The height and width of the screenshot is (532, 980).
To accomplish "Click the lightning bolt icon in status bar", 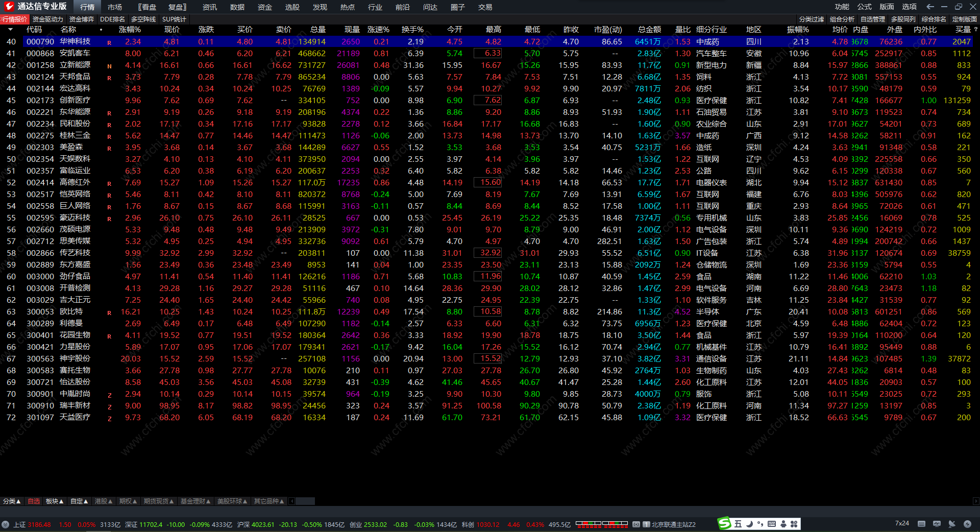I will pyautogui.click(x=967, y=524).
